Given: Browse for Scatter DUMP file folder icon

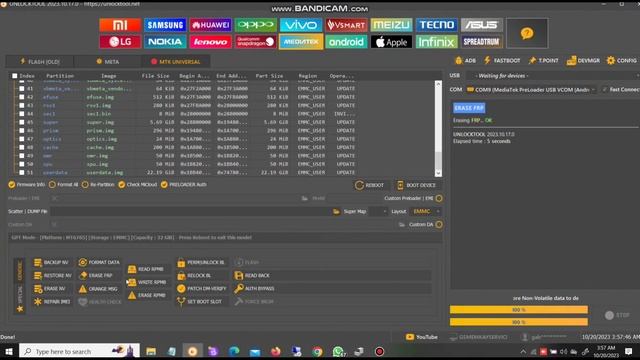Looking at the screenshot, I should coord(336,211).
